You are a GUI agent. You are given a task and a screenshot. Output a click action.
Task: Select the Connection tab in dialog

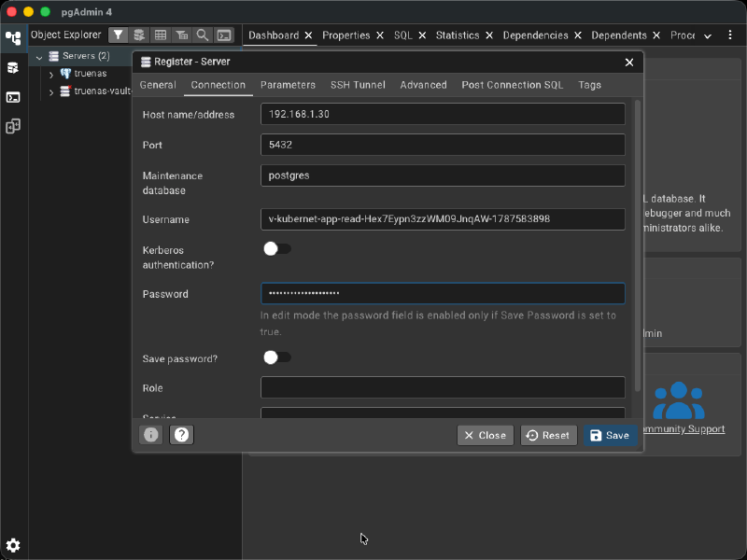coord(218,85)
